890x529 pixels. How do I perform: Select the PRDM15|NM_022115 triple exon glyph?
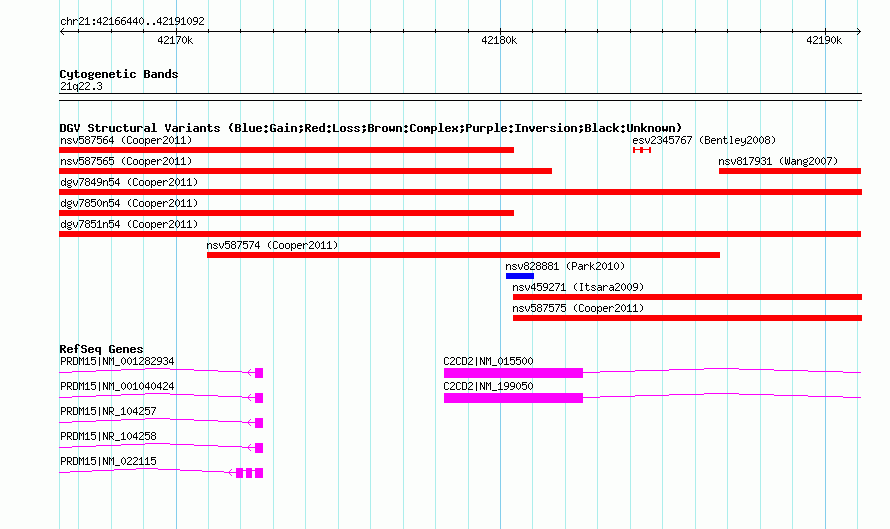point(250,473)
